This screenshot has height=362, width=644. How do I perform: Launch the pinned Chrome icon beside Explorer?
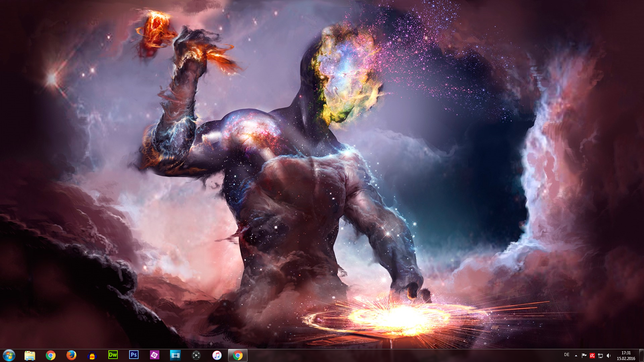[x=51, y=355]
